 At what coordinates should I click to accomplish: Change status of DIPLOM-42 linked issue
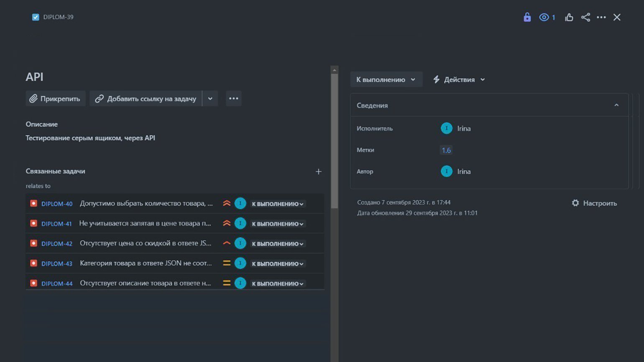point(277,244)
